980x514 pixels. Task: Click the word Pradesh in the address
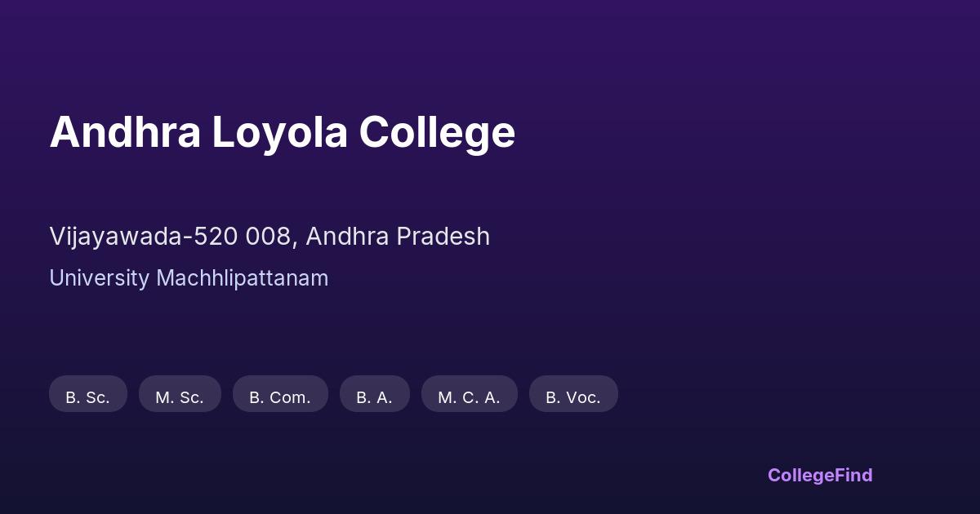point(443,237)
